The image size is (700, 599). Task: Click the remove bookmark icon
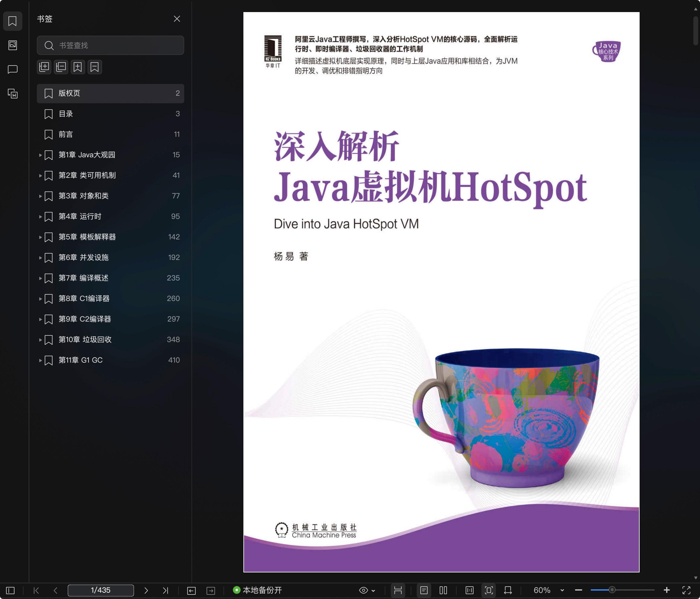[x=95, y=67]
